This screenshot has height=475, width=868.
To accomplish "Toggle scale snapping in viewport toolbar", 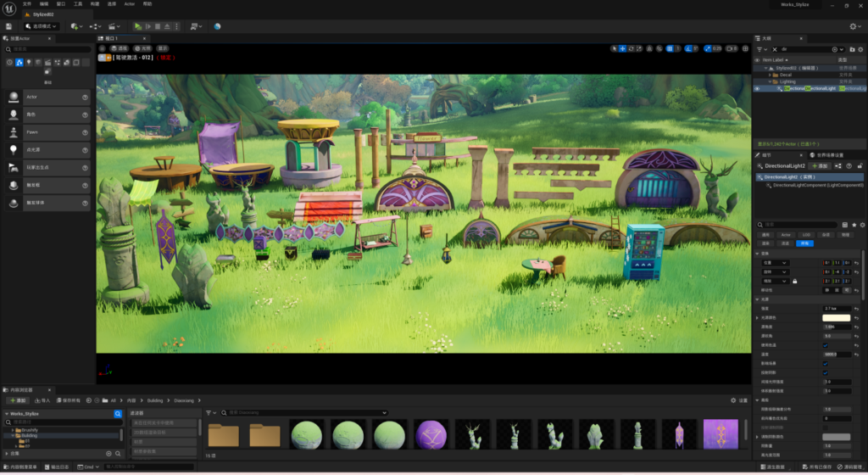I will pos(708,48).
